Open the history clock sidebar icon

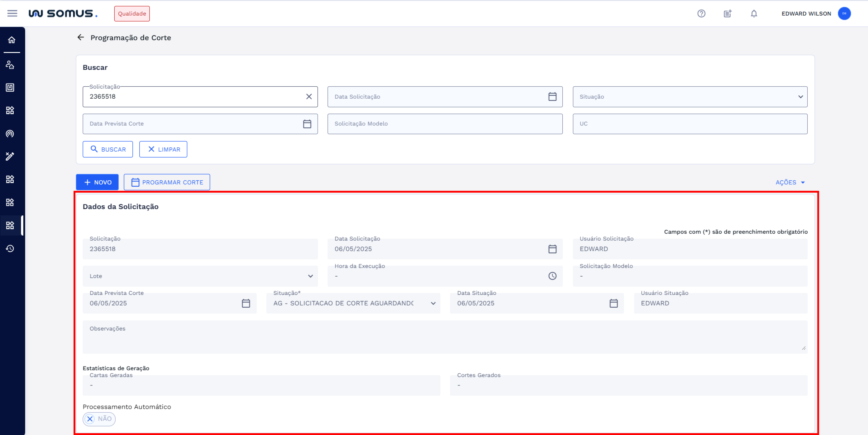point(10,249)
